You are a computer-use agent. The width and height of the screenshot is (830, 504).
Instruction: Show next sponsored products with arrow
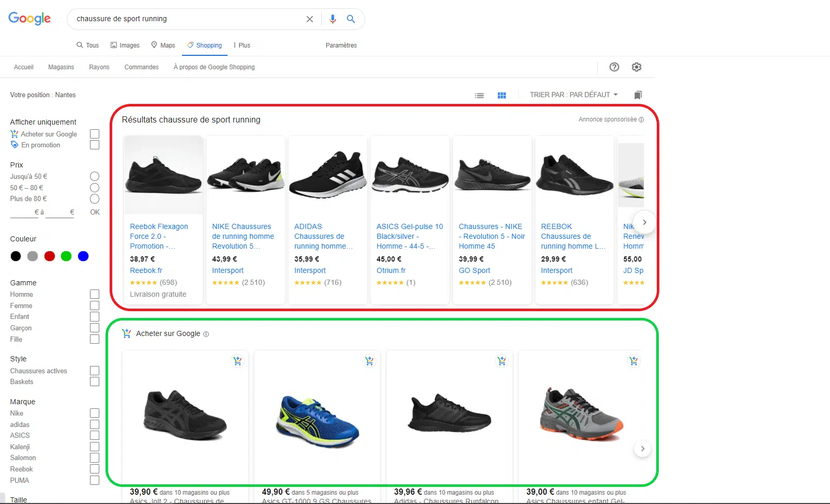coord(644,222)
